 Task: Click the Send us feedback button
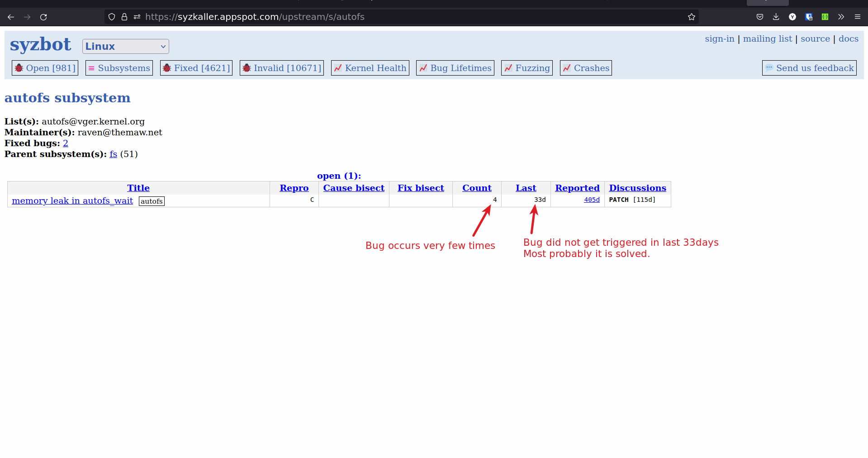[809, 68]
